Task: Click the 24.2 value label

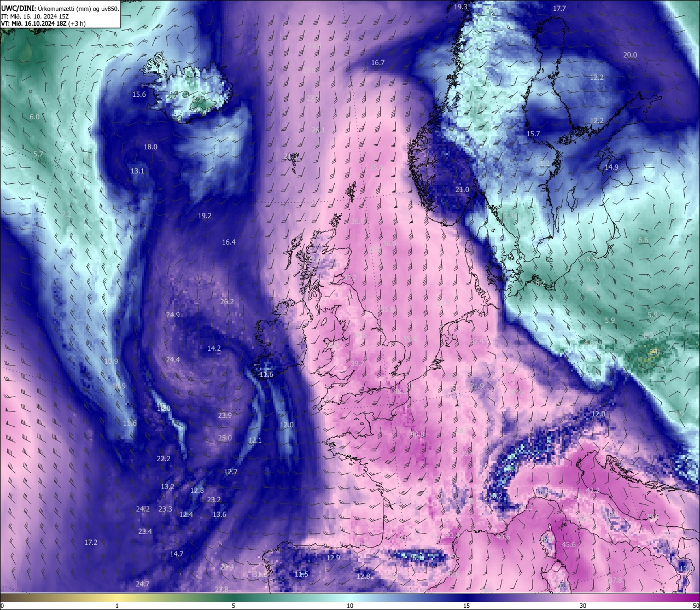Action: point(143,509)
